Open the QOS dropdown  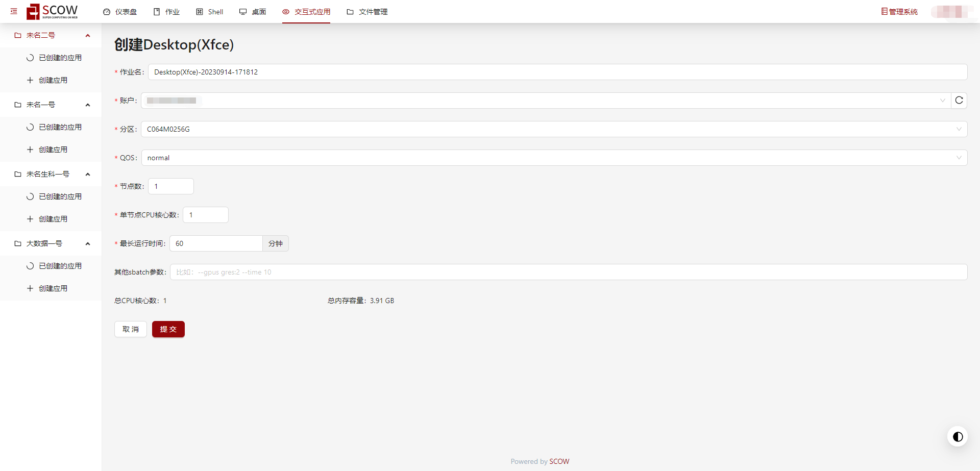pyautogui.click(x=554, y=158)
